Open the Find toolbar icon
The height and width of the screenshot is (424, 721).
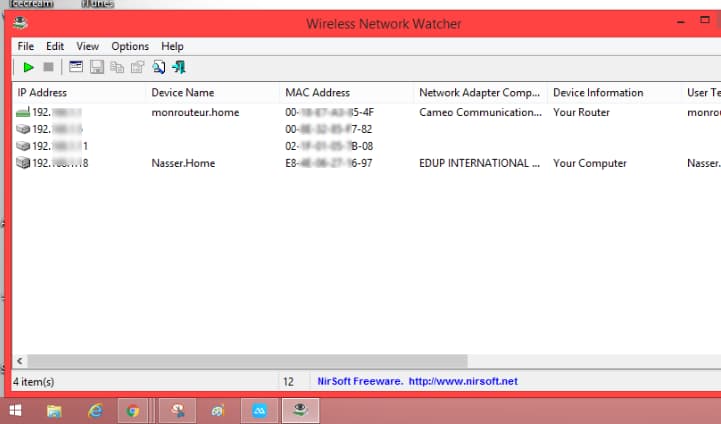tap(159, 67)
